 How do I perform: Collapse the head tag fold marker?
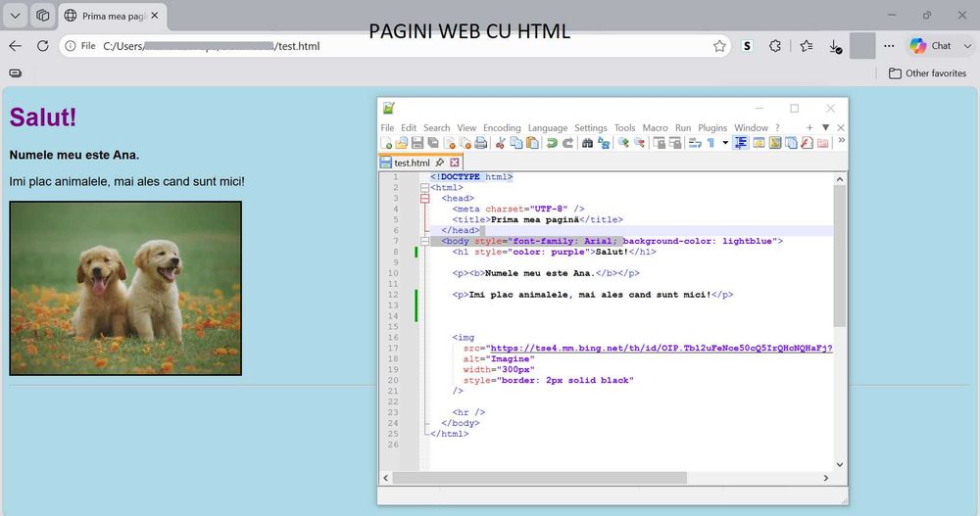click(x=425, y=199)
